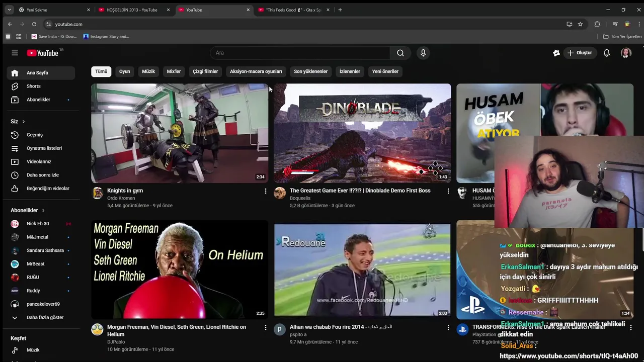
Task: Click the youtube.com address bar
Action: pyautogui.click(x=302, y=24)
